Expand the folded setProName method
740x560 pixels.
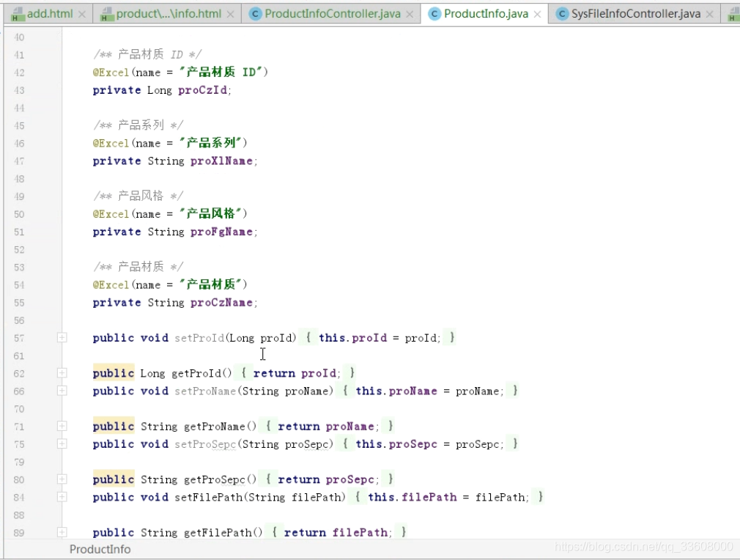point(62,391)
